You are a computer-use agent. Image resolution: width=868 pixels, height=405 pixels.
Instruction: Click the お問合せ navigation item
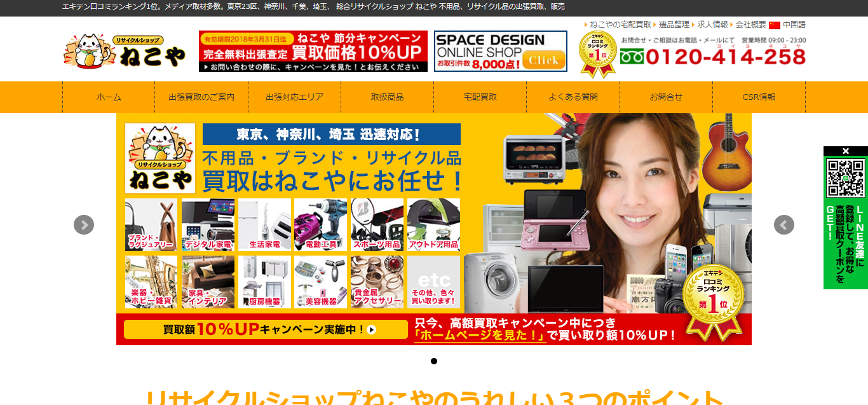coord(666,97)
